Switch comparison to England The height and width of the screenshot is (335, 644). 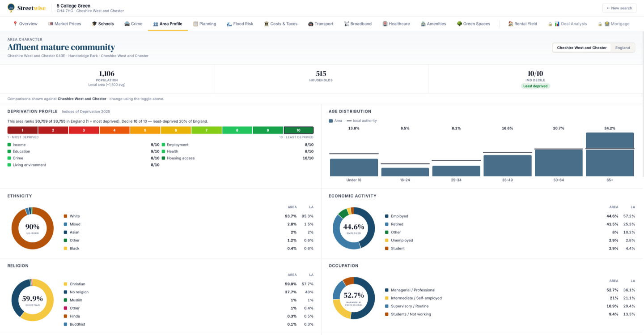[623, 47]
